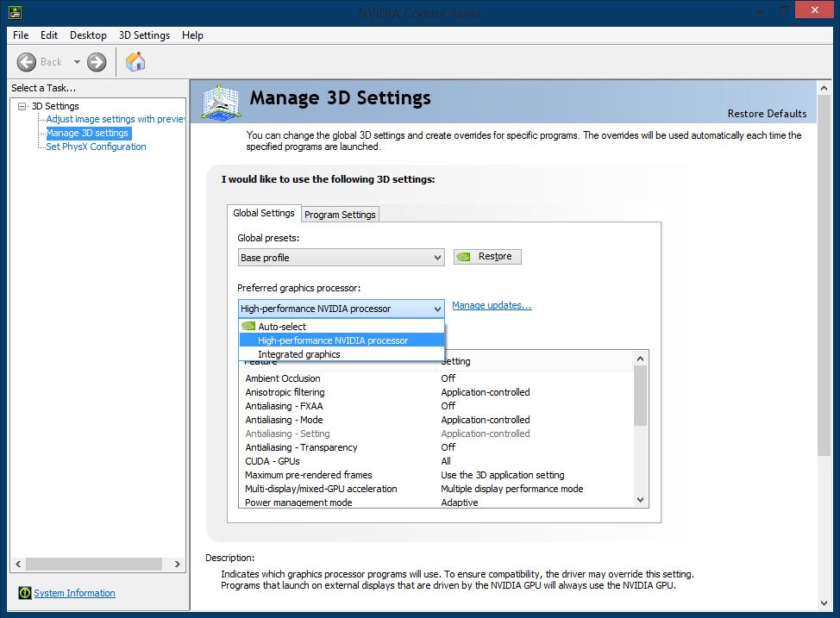Open the 3D Settings menu
This screenshot has width=840, height=618.
pos(144,35)
